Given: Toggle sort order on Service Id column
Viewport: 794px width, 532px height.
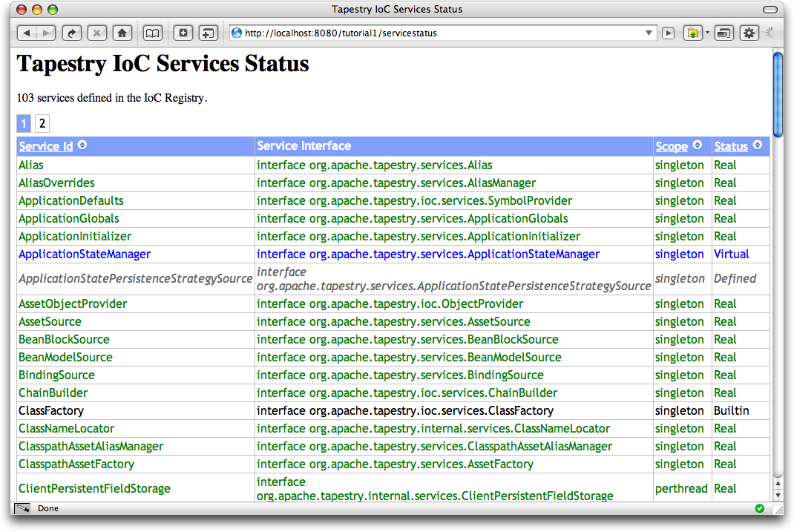Looking at the screenshot, I should coord(82,145).
